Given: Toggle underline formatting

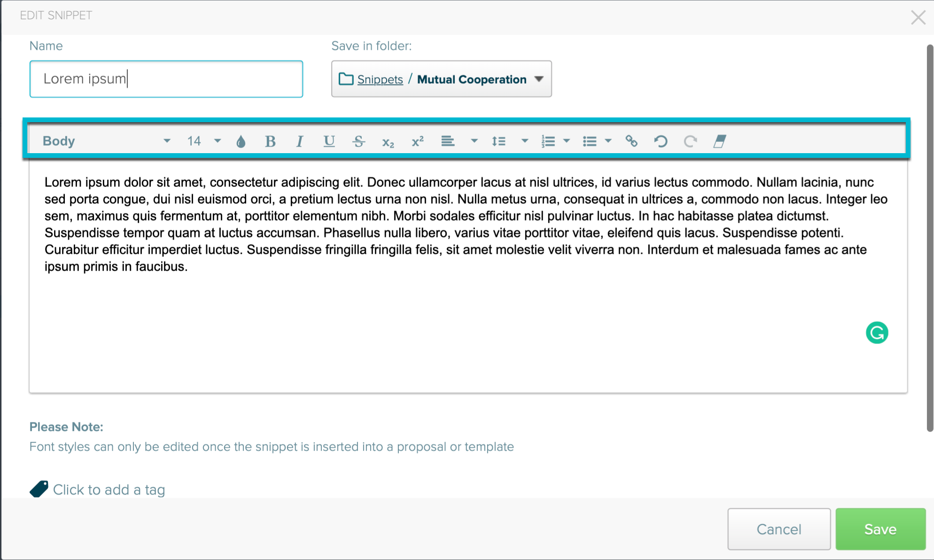Looking at the screenshot, I should 329,141.
